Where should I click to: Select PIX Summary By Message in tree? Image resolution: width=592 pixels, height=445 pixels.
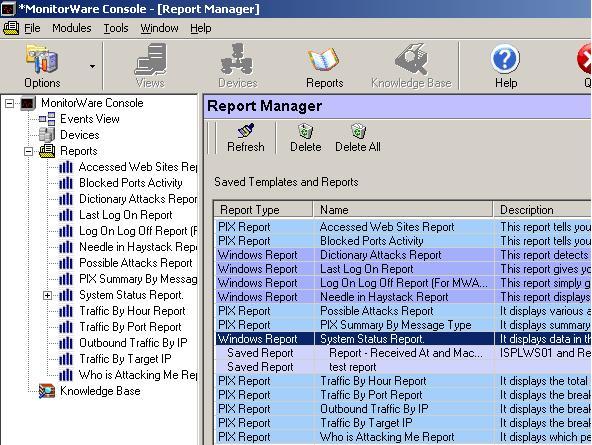click(138, 279)
